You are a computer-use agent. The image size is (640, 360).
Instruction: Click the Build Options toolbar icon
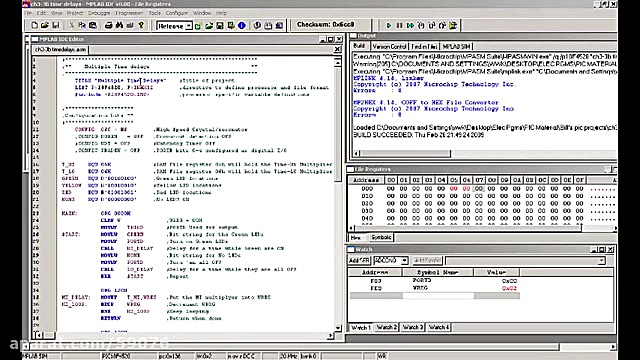click(x=231, y=26)
